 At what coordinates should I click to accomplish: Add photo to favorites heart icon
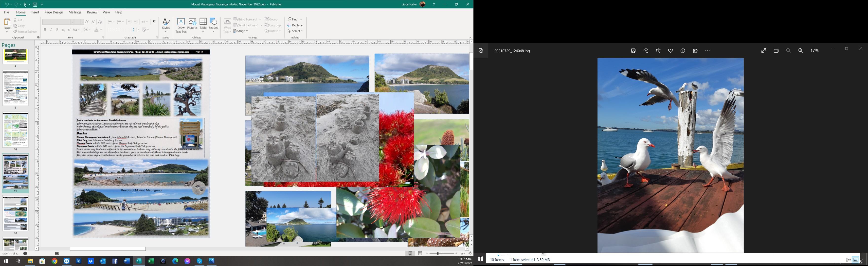(670, 51)
